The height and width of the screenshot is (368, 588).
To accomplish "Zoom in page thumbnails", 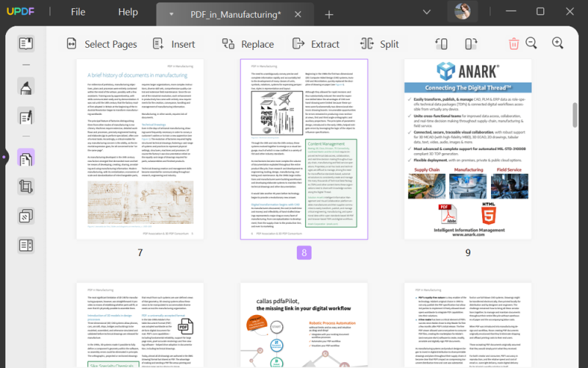I will point(558,43).
